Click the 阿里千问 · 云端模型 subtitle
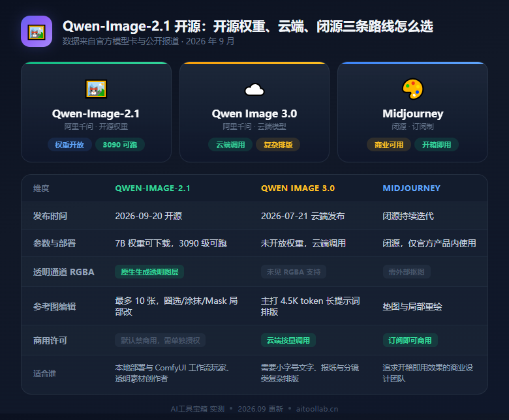Screen dimensions: 509x420 click(254, 127)
